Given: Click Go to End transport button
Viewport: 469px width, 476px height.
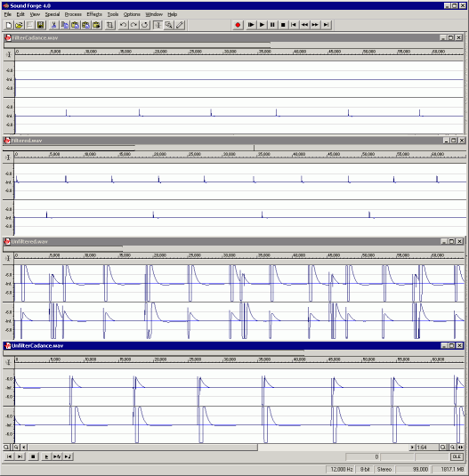Looking at the screenshot, I should point(326,25).
